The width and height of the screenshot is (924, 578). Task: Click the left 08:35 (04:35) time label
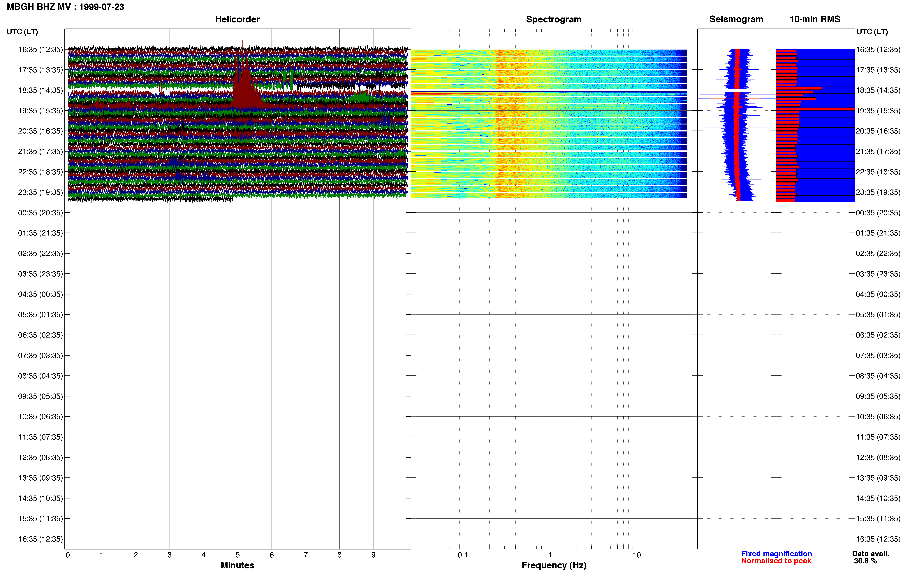tap(41, 376)
